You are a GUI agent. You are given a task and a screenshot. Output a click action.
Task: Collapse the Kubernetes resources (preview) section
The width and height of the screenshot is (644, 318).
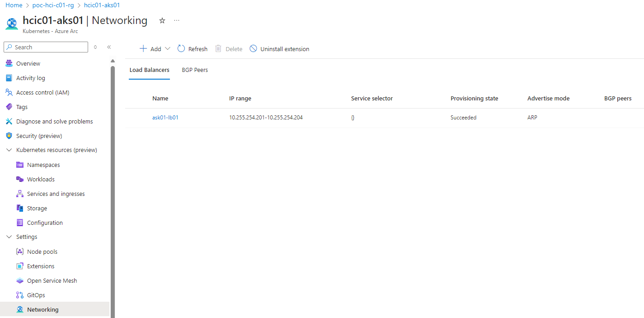point(9,150)
